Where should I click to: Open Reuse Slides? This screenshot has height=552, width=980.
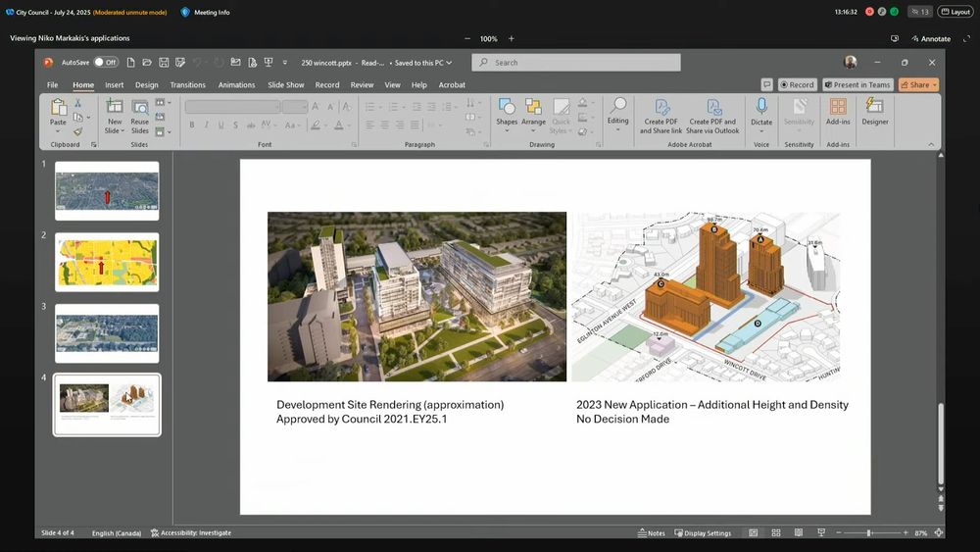click(140, 117)
